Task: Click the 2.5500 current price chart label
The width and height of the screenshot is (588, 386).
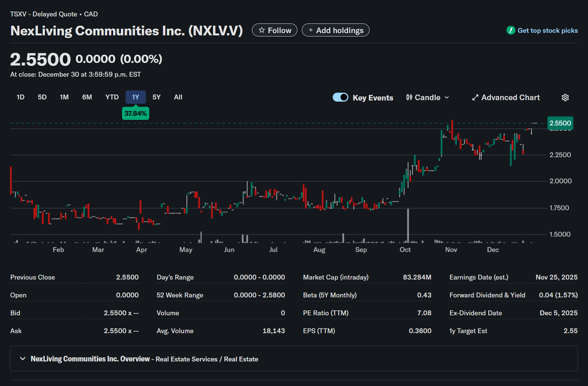Action: [560, 123]
